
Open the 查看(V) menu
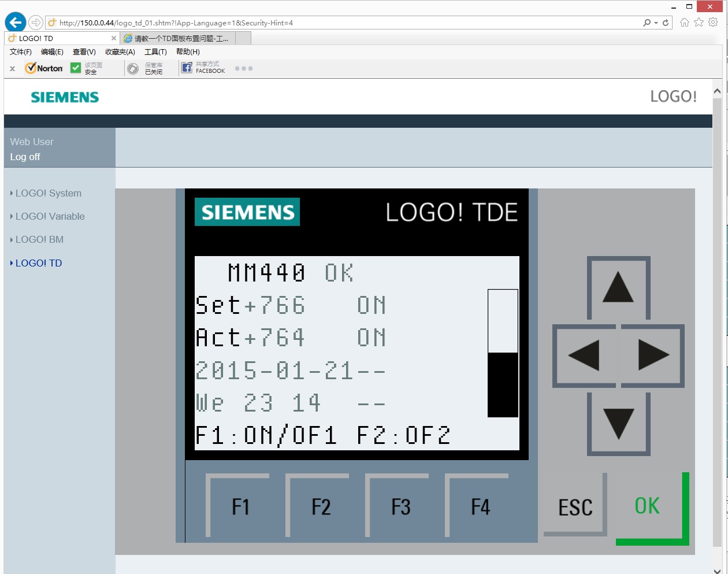coord(84,51)
